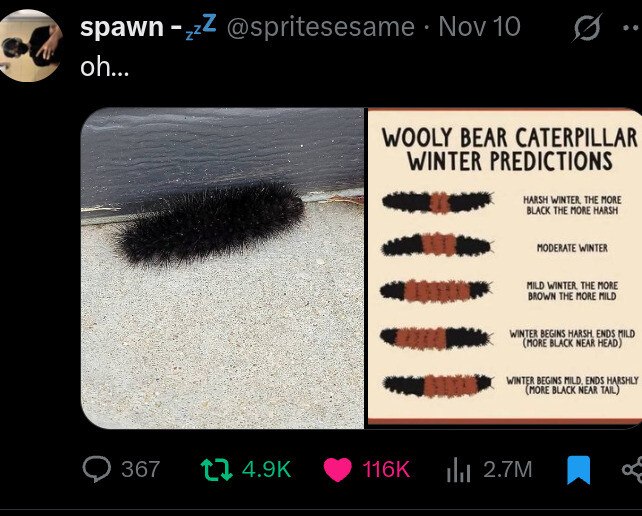Open the three-dot more options menu

(x=630, y=27)
